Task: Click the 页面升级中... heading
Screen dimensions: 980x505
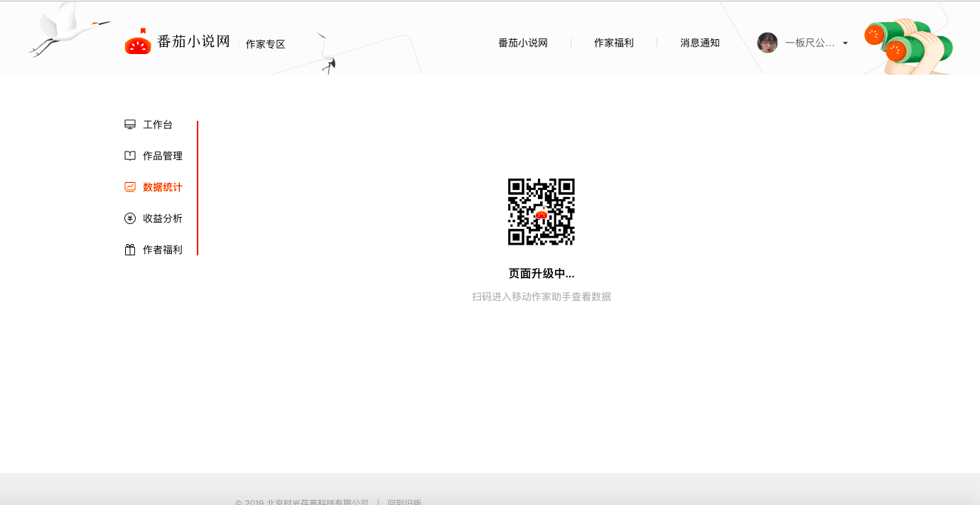Action: click(542, 274)
